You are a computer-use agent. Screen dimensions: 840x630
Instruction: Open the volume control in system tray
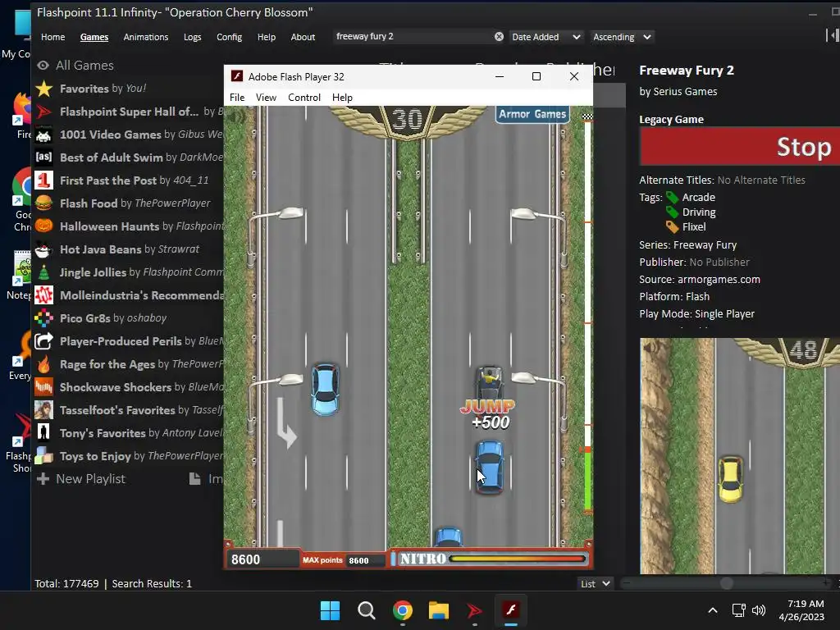[x=759, y=610]
